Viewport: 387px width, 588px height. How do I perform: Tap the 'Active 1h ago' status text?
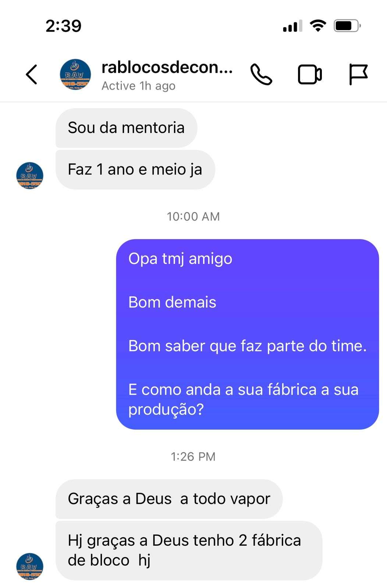[138, 86]
